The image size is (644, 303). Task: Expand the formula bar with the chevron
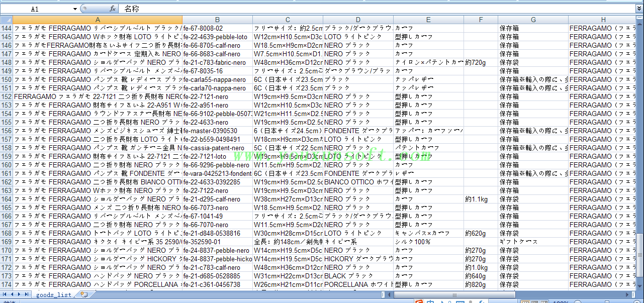coord(639,9)
